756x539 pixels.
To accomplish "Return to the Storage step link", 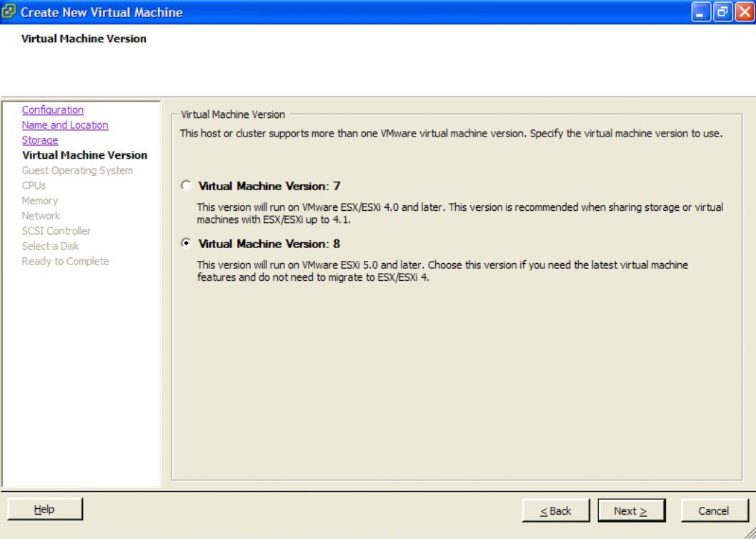I will [x=40, y=140].
